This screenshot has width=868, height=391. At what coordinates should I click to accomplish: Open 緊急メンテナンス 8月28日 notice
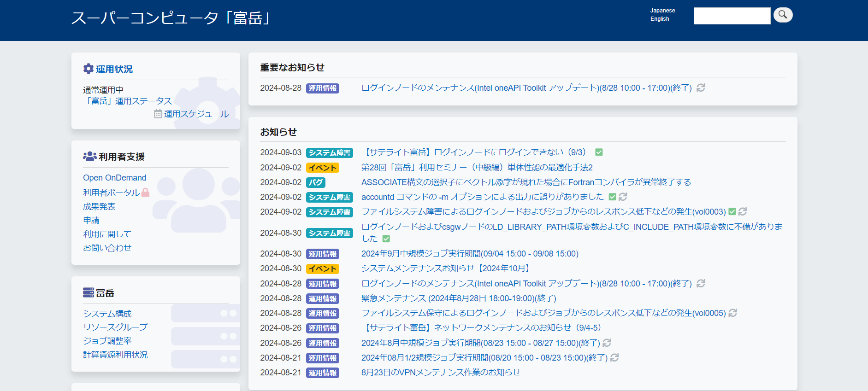(x=458, y=298)
